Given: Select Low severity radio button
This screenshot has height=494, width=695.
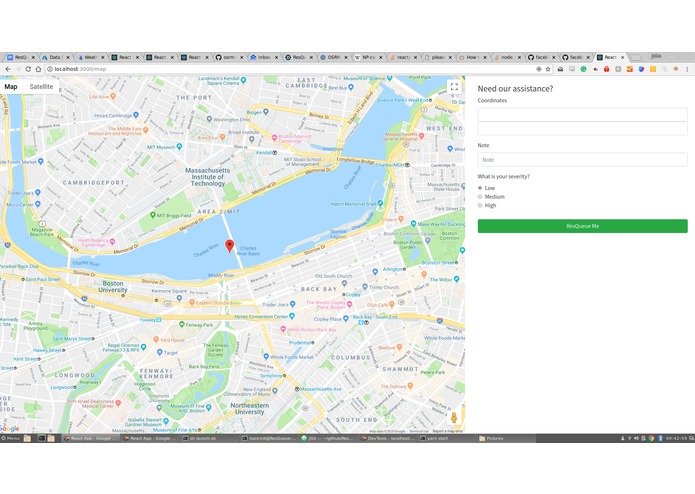Looking at the screenshot, I should point(480,188).
